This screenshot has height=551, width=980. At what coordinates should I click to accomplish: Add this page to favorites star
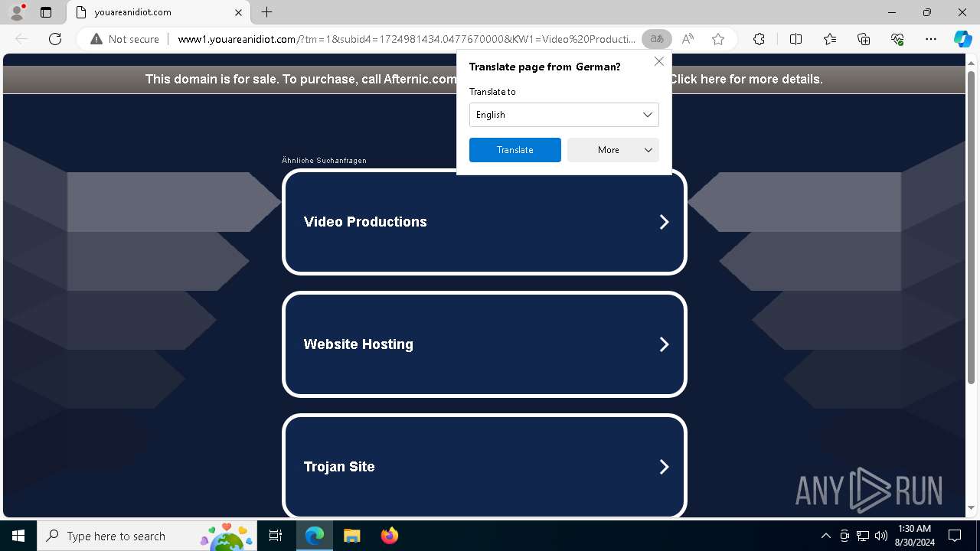point(718,39)
